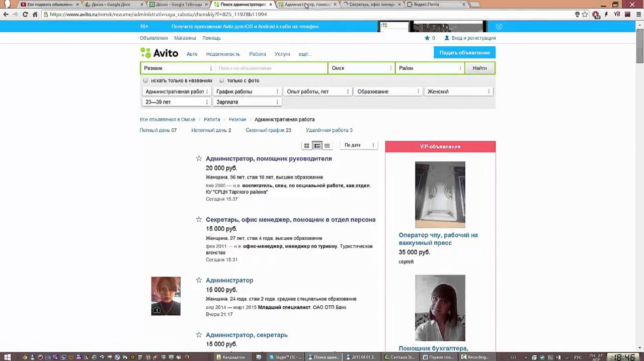Viewport: 644px width, 361px height.
Task: Click the browser back arrow
Action: point(6,15)
